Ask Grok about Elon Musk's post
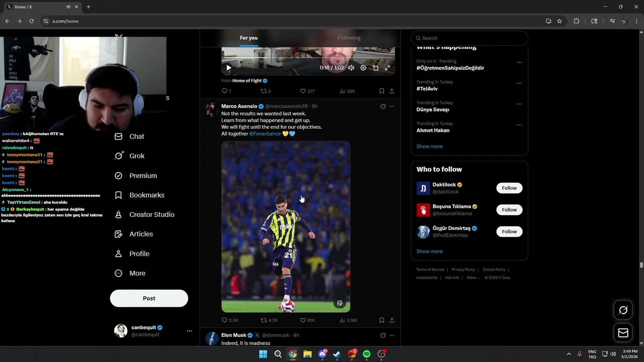Screen dimensions: 644x362 tap(383, 335)
